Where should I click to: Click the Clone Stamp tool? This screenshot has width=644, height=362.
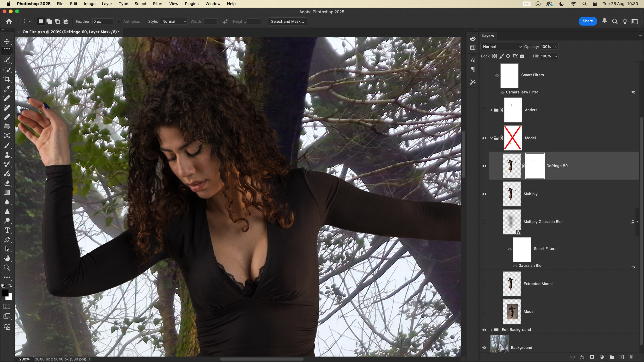tap(7, 155)
